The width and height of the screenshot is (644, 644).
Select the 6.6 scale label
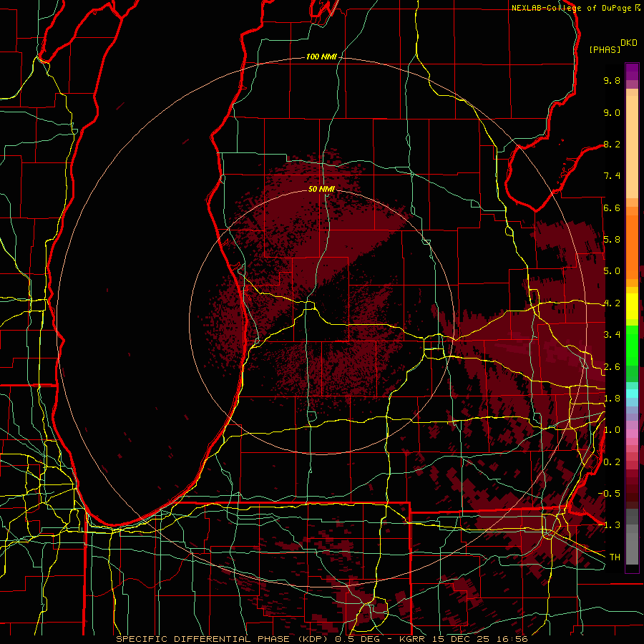[612, 208]
